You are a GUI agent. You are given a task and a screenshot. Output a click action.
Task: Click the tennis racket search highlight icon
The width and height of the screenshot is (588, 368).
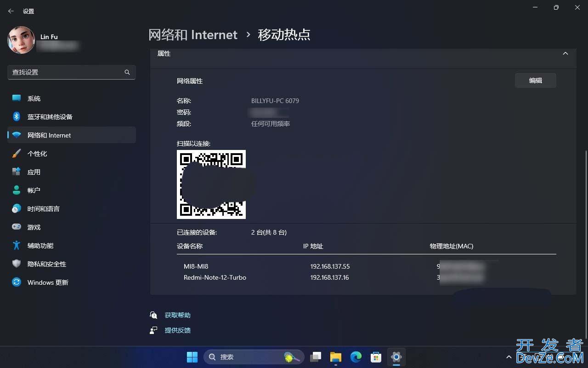tap(291, 357)
